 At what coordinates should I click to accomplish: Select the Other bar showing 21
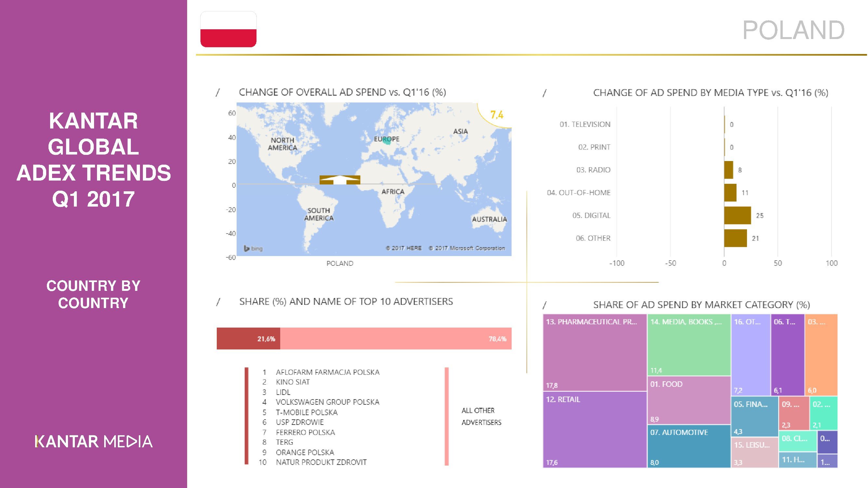pyautogui.click(x=736, y=238)
